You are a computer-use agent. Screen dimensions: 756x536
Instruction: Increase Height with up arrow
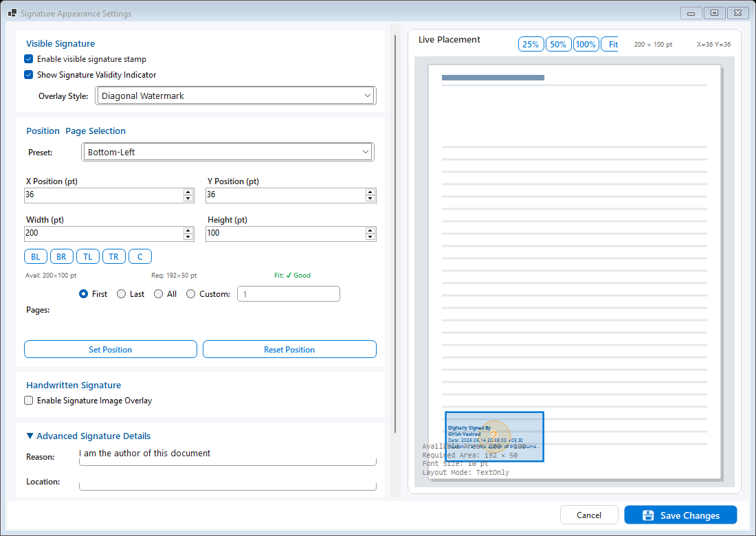coord(370,230)
